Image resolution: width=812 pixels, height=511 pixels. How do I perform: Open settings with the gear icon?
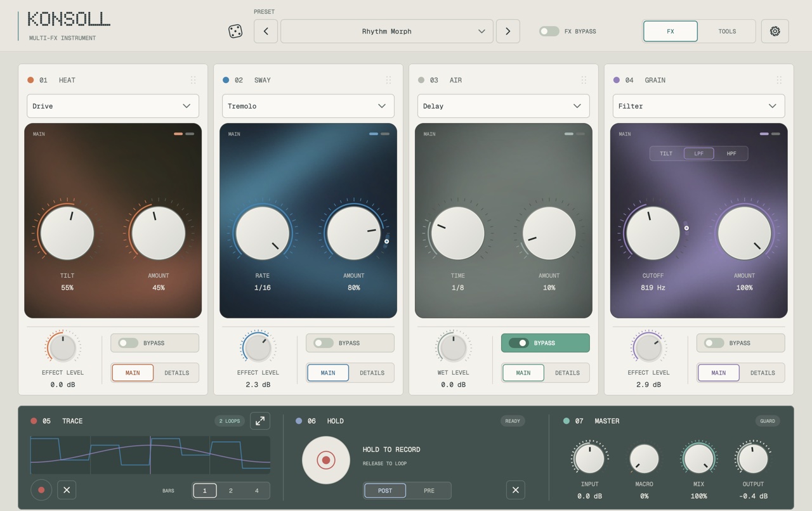coord(775,31)
